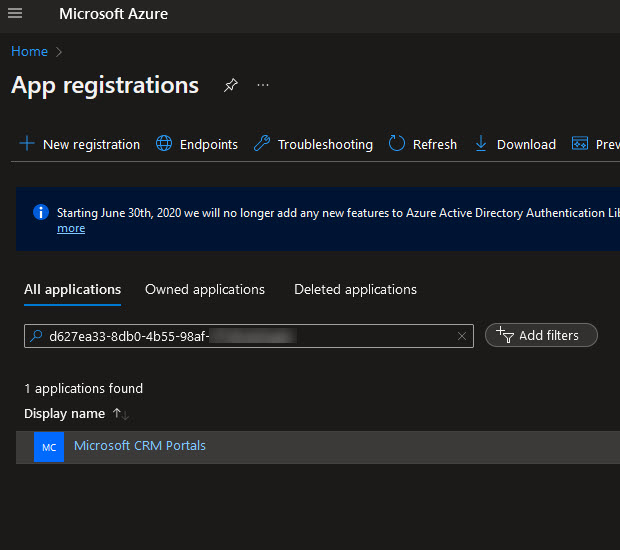Click the circular Refresh icon
The image size is (620, 550).
click(397, 143)
